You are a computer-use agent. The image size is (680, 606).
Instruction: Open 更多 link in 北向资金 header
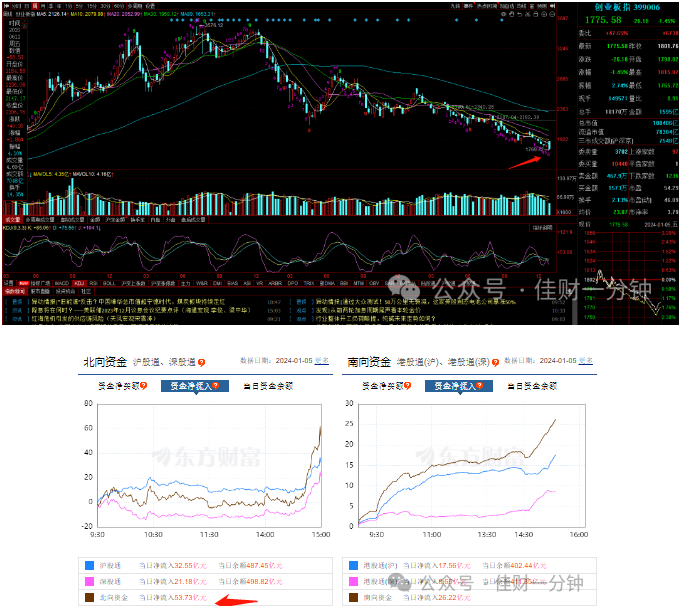click(322, 360)
